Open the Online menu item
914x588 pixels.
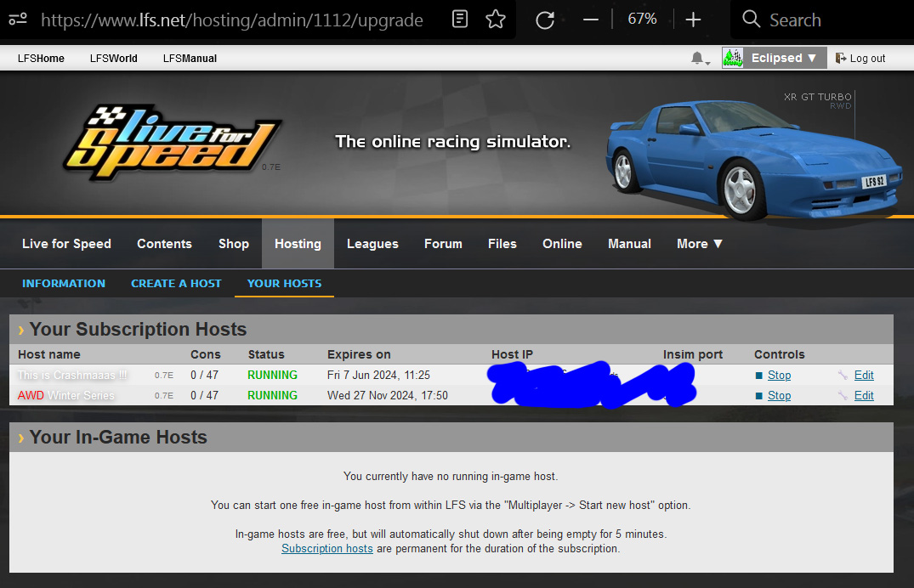click(563, 244)
